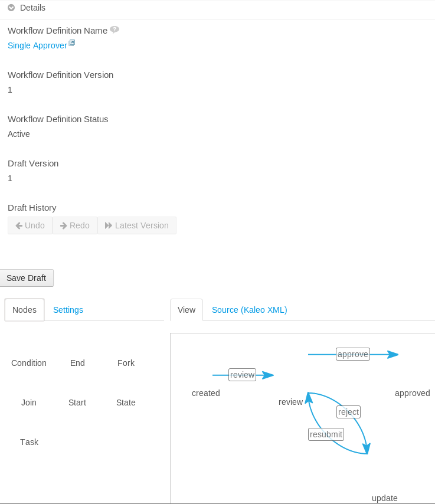Open the Single Approver link
Viewport: 435px width, 504px height.
coord(37,45)
